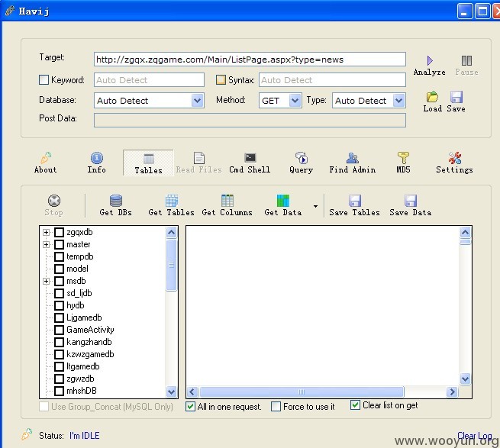Image resolution: width=500 pixels, height=448 pixels.
Task: Expand the master tree node
Action: click(x=47, y=244)
